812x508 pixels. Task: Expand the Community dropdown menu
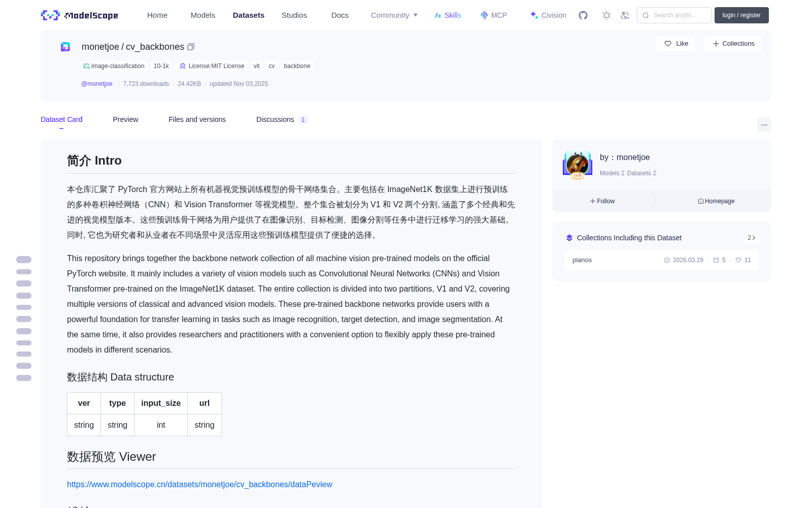394,15
